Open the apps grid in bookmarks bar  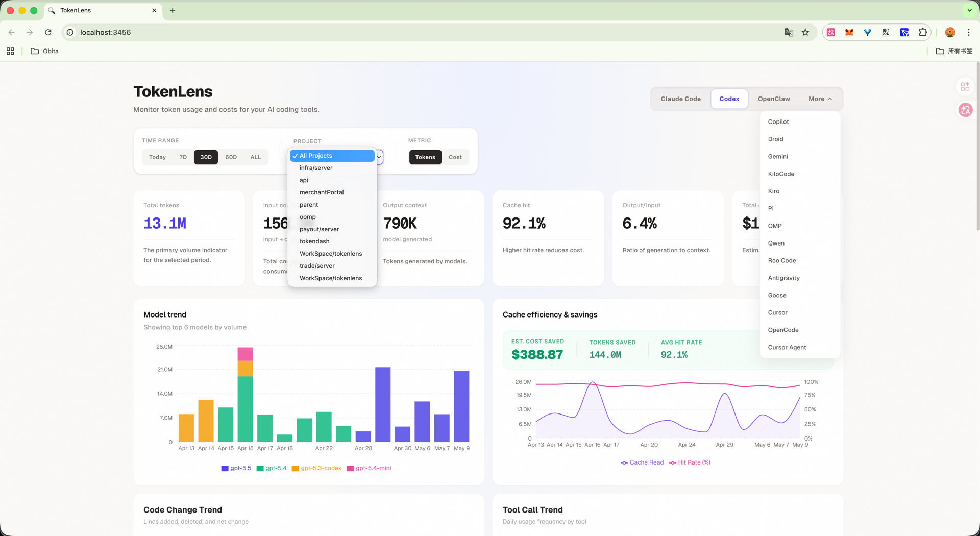[x=10, y=51]
